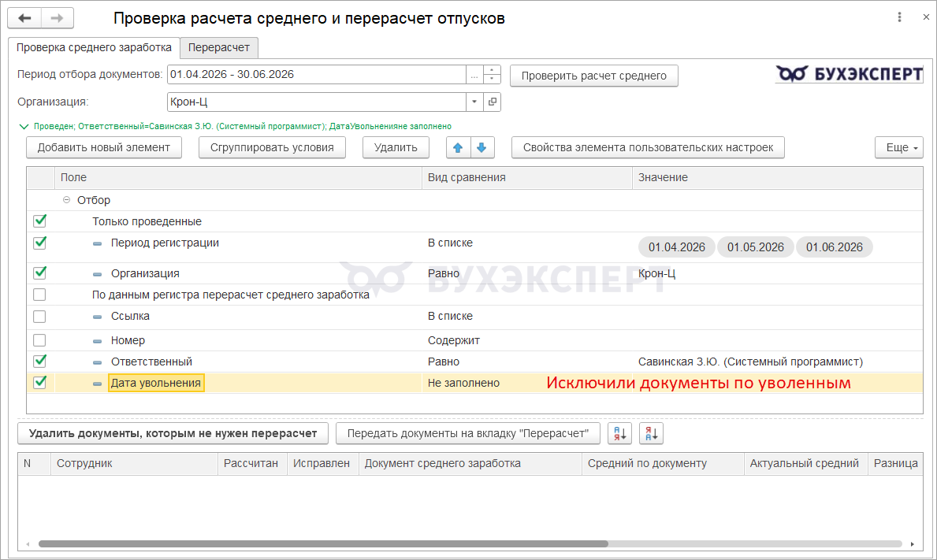The image size is (937, 560).
Task: Uncheck the Период регистрации filter
Action: pos(39,243)
